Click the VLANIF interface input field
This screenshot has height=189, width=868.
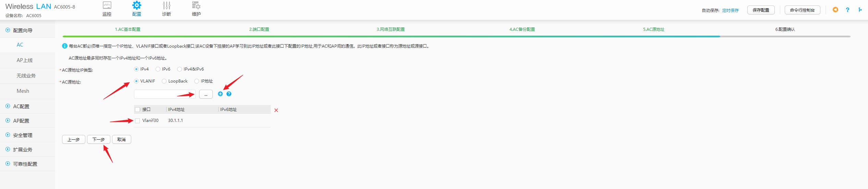(x=164, y=94)
